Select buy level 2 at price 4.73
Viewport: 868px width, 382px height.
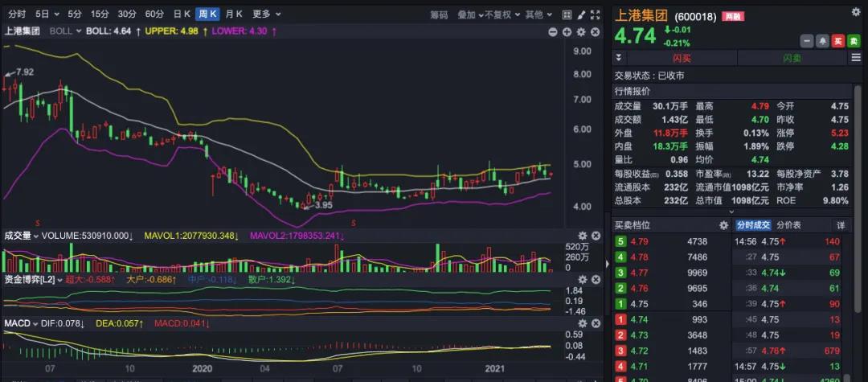tap(671, 335)
